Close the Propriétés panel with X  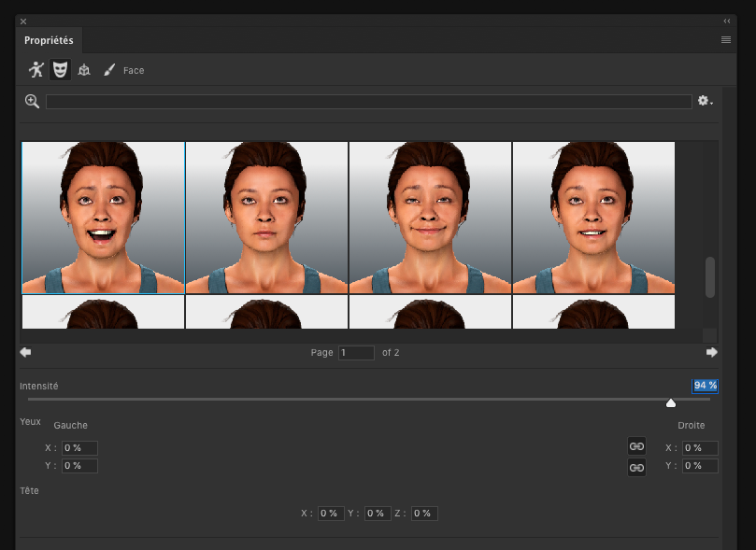coord(23,21)
